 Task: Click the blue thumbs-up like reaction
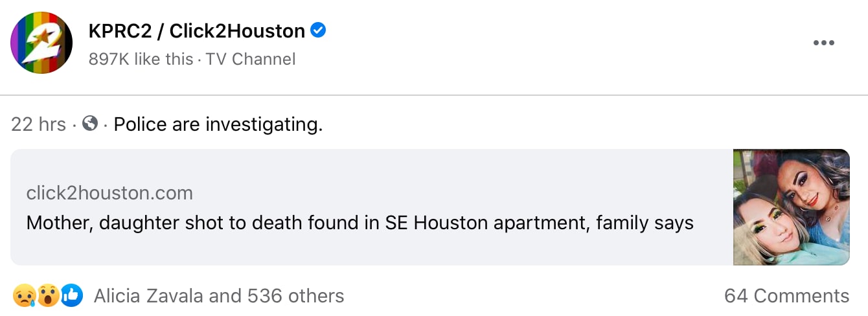(x=72, y=296)
